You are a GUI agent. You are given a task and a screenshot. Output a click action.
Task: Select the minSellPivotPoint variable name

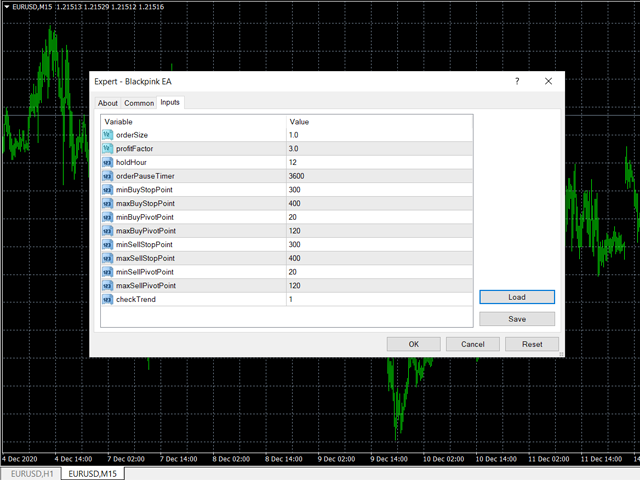[x=144, y=272]
